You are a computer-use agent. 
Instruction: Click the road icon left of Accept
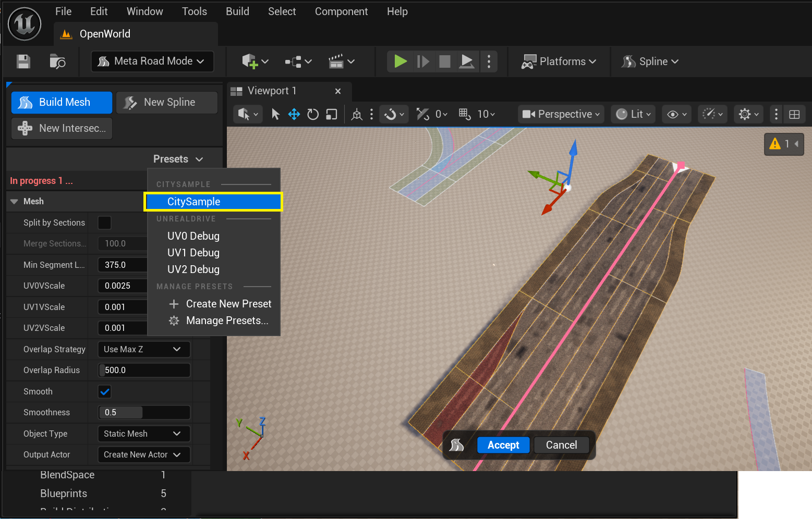[x=456, y=445]
